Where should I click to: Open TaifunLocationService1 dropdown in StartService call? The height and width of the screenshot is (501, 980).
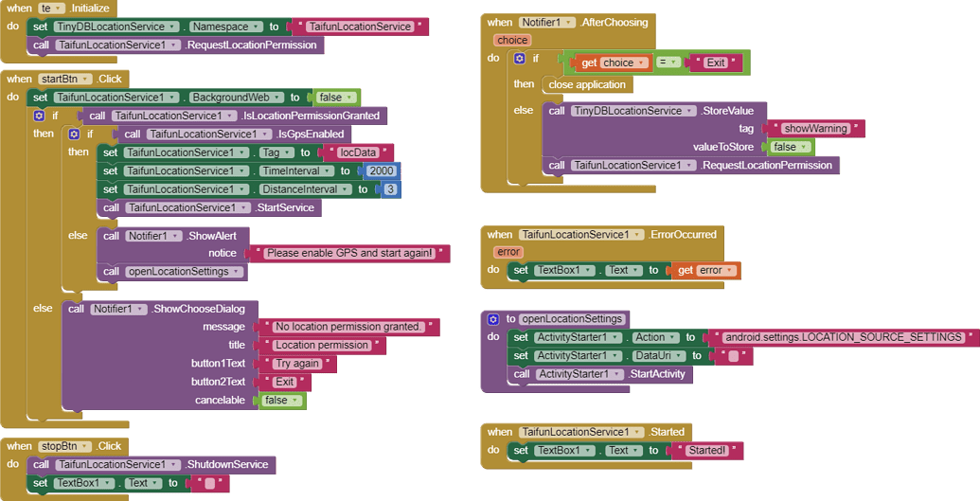pos(188,207)
